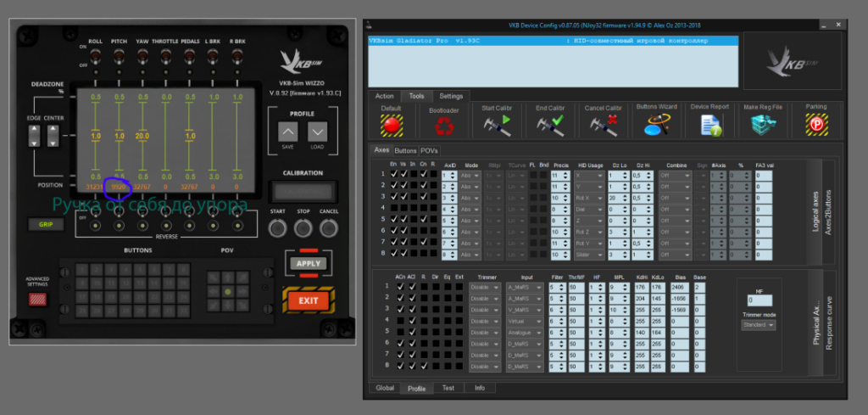This screenshot has width=868, height=415.
Task: Click the POV right arrow in WIZZO
Action: (241, 291)
